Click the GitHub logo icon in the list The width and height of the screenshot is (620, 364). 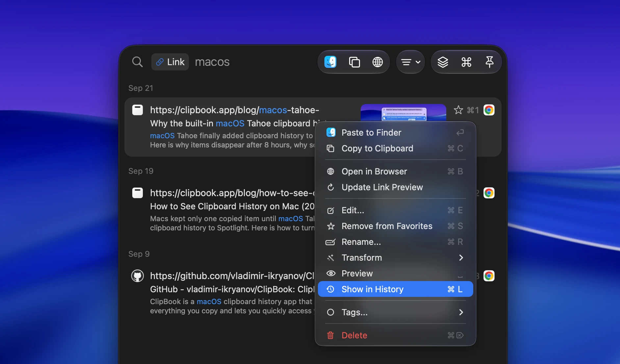(138, 276)
